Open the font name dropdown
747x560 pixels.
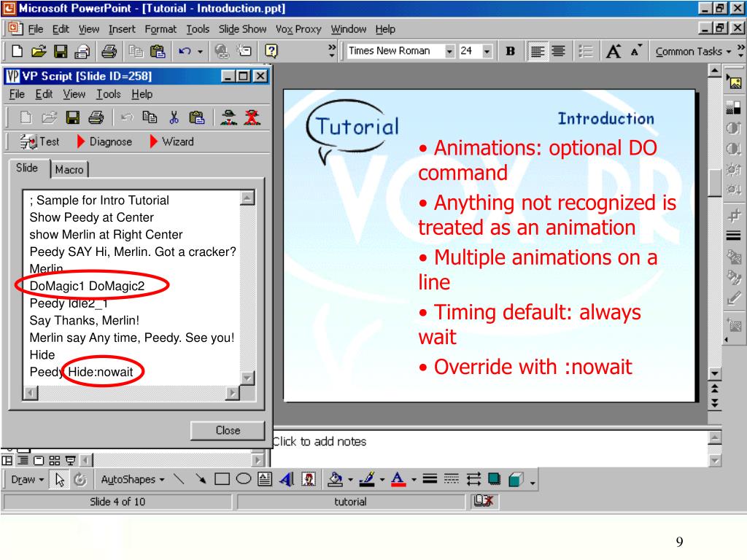coord(449,51)
